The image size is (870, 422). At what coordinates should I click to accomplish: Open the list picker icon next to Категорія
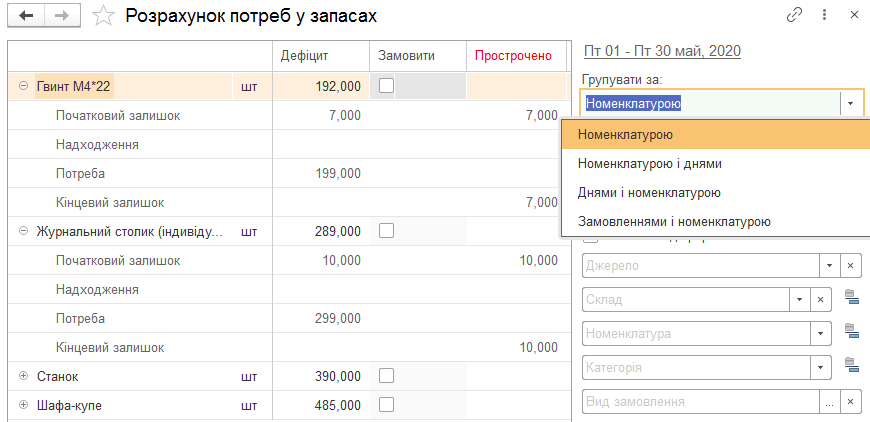pyautogui.click(x=852, y=365)
